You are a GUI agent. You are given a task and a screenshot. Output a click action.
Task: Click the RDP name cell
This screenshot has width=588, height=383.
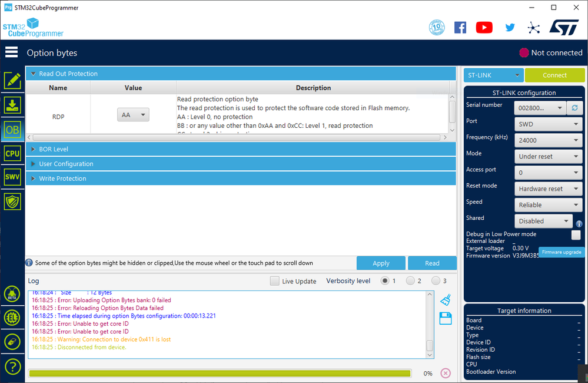tap(58, 117)
